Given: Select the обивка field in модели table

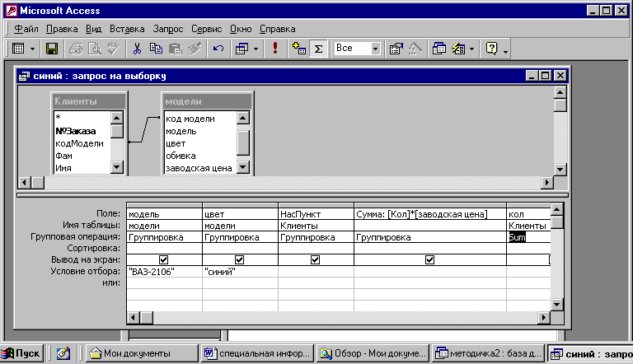Looking at the screenshot, I should pos(200,156).
